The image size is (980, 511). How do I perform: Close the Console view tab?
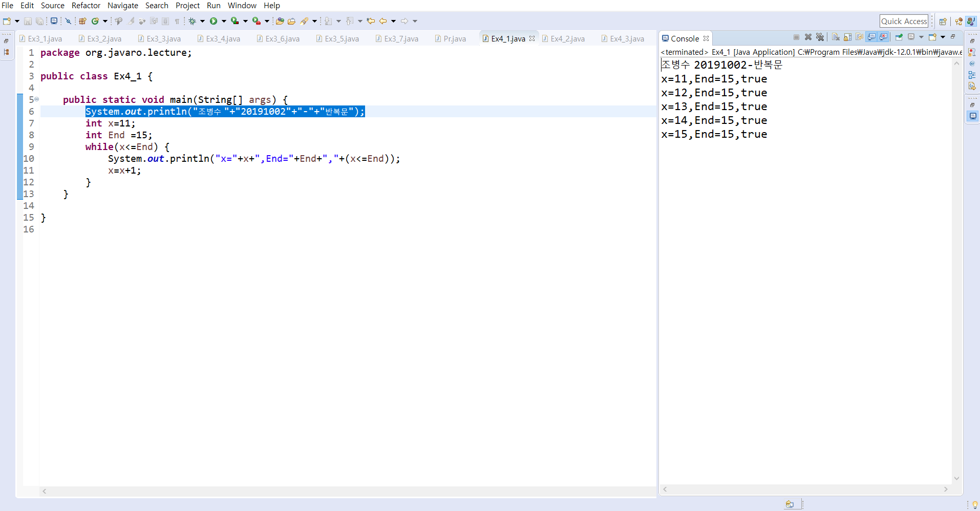(706, 38)
